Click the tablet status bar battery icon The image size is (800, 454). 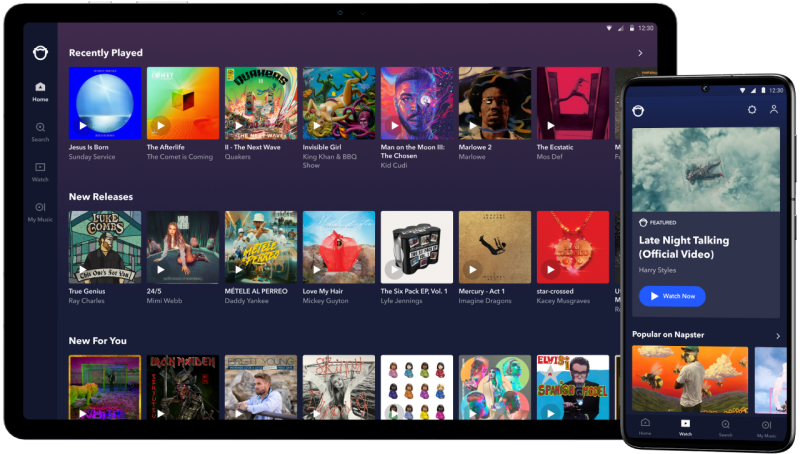pos(632,28)
